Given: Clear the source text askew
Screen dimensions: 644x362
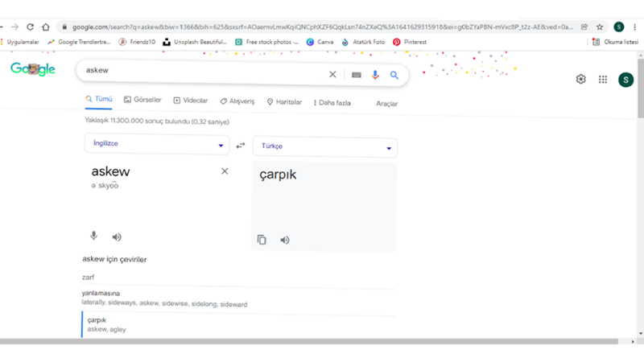Looking at the screenshot, I should pyautogui.click(x=225, y=171).
